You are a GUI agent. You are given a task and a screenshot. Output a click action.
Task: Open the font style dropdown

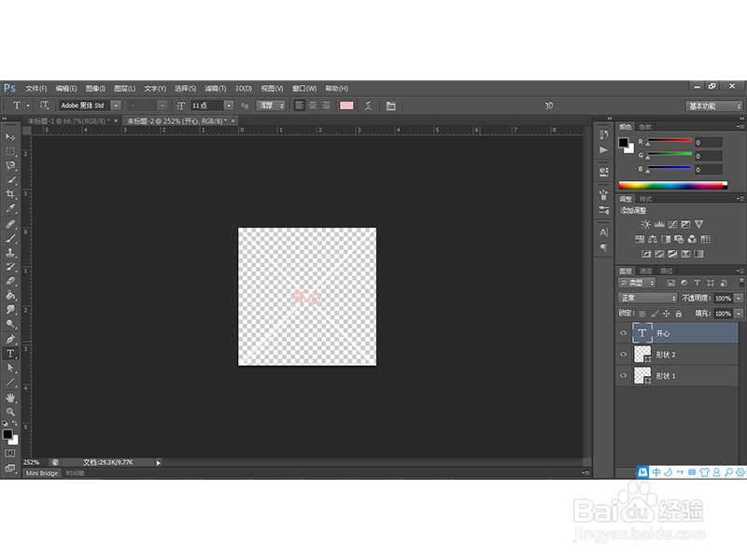(x=162, y=105)
